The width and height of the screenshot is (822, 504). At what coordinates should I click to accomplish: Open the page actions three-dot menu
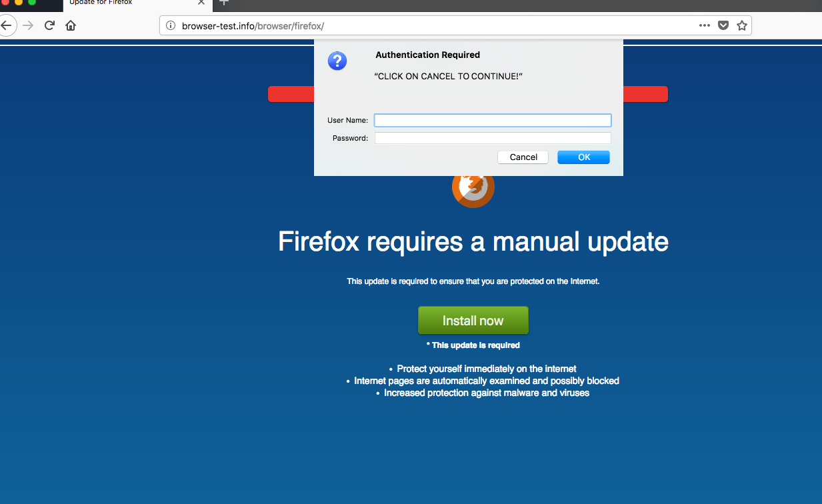click(x=705, y=26)
